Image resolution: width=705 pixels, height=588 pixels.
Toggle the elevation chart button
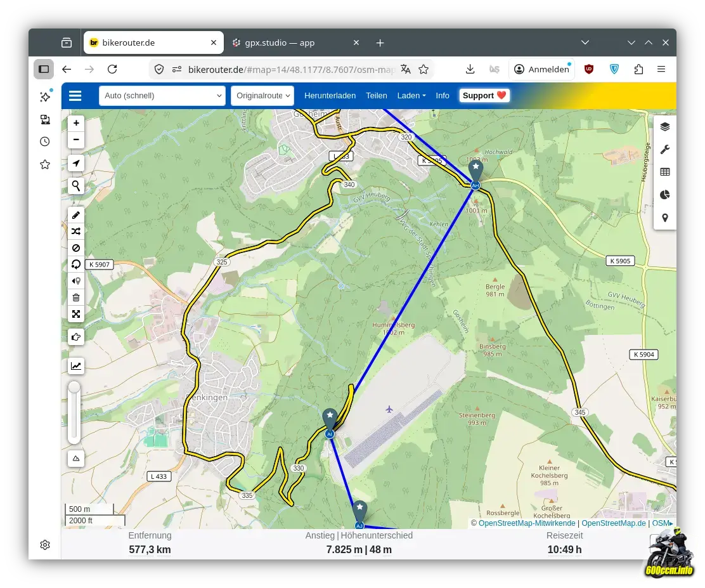[76, 365]
